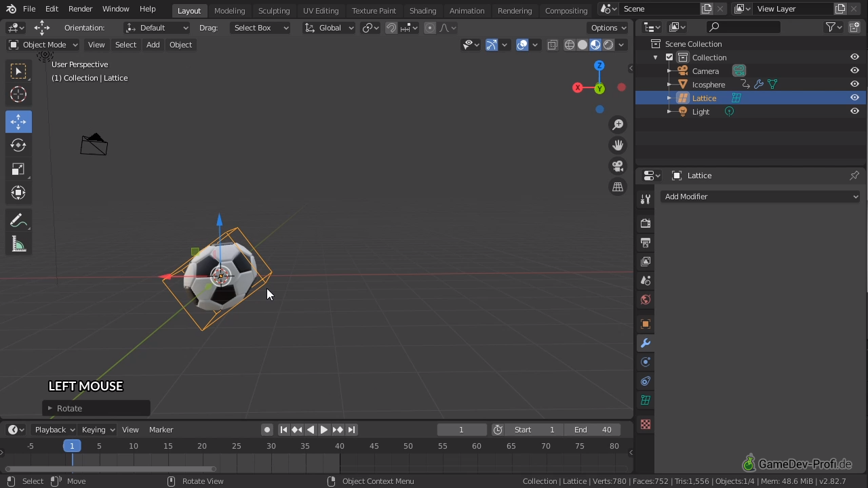
Task: Open the Global transform orientation dropdown
Action: click(x=329, y=28)
